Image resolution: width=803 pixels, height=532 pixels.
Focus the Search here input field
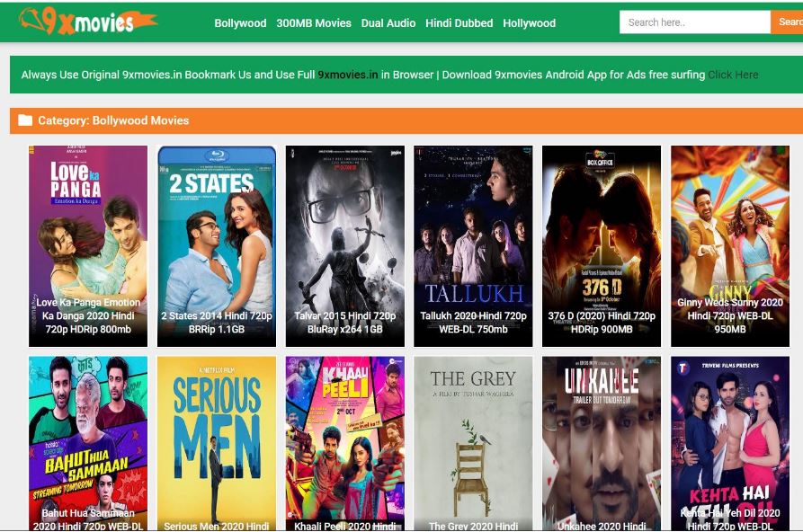[695, 22]
